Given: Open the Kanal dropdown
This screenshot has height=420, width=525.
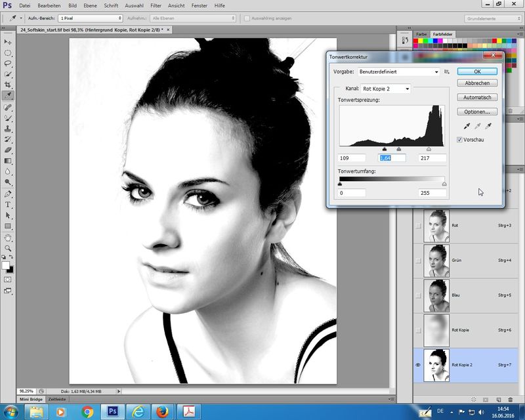Looking at the screenshot, I should [386, 89].
